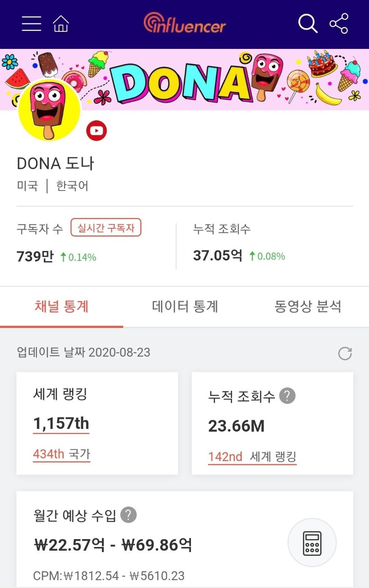The image size is (369, 588).
Task: Show help for 월간 예상 수입
Action: (x=129, y=515)
